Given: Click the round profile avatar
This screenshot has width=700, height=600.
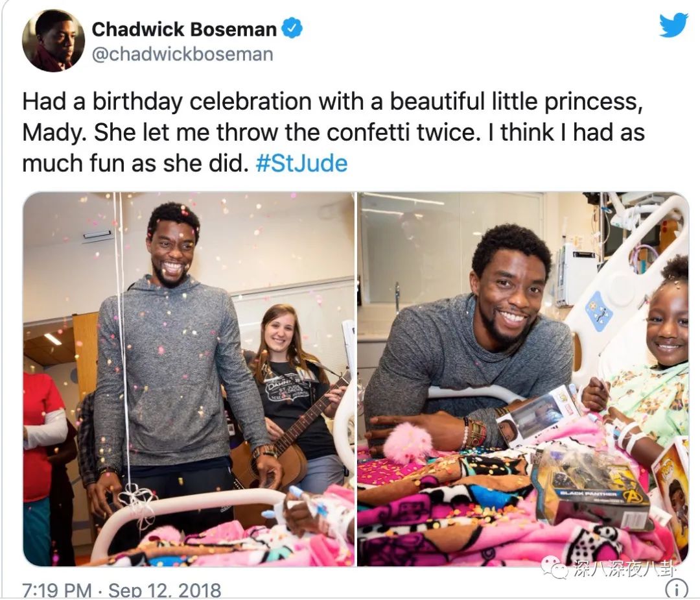Looking at the screenshot, I should 54,40.
